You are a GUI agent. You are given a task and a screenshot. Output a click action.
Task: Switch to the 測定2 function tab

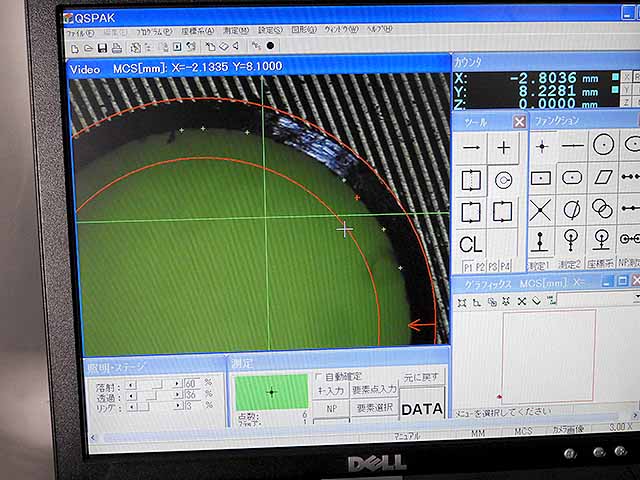coord(569,264)
